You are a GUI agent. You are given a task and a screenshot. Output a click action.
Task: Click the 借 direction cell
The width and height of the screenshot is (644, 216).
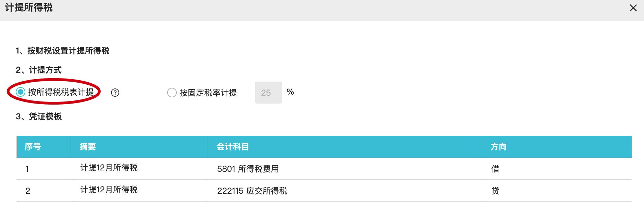495,169
